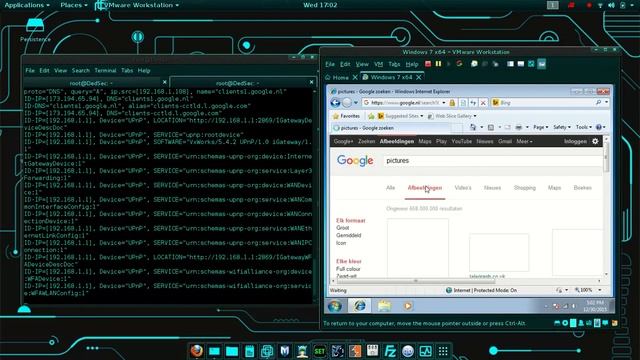Click Gmail link in Google top bar

coord(505,141)
